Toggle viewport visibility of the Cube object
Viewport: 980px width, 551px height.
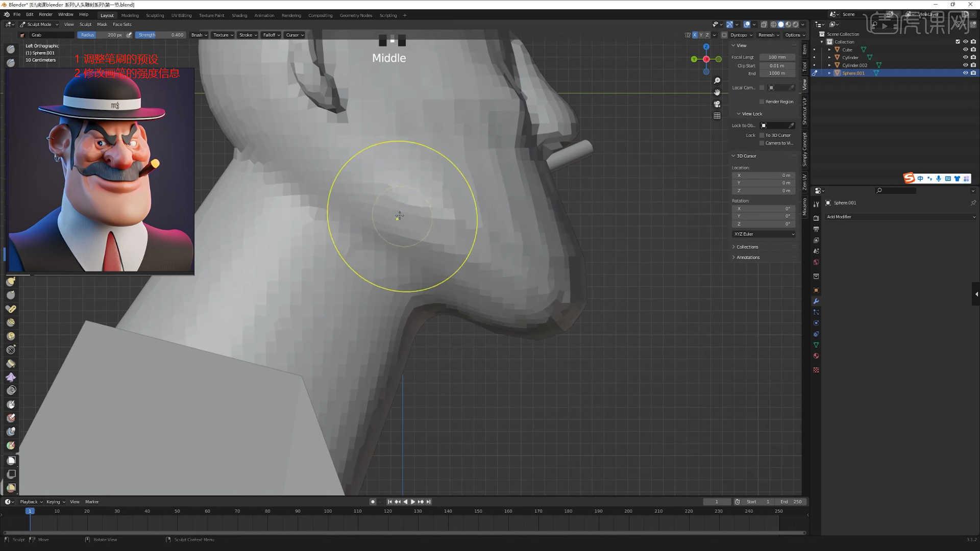pos(966,49)
